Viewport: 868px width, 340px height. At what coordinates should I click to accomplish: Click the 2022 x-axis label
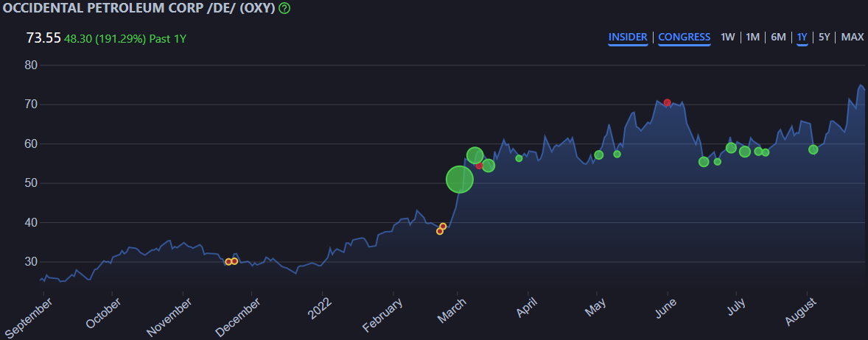(319, 308)
